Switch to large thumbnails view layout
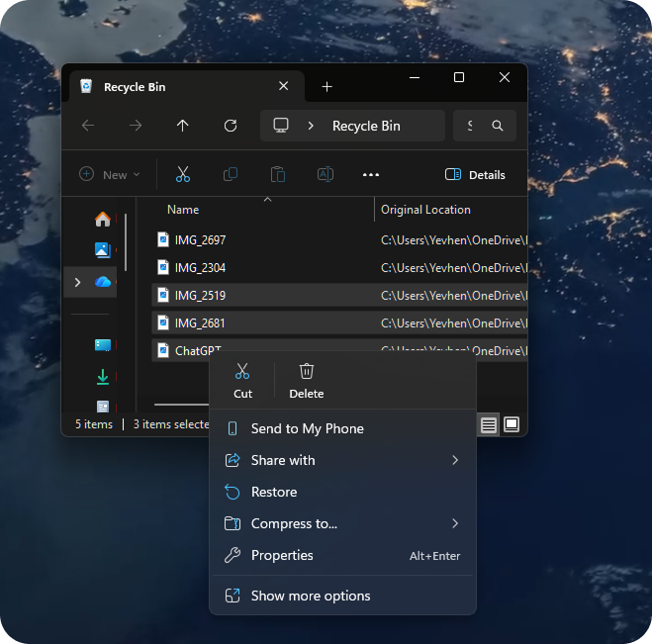Screen dimensions: 652x644 (x=512, y=424)
